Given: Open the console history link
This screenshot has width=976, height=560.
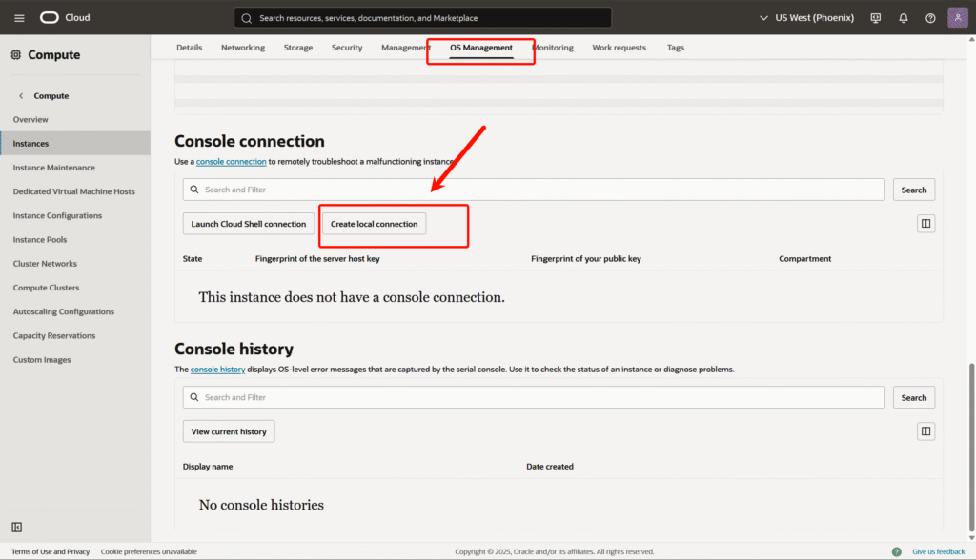Looking at the screenshot, I should [217, 370].
